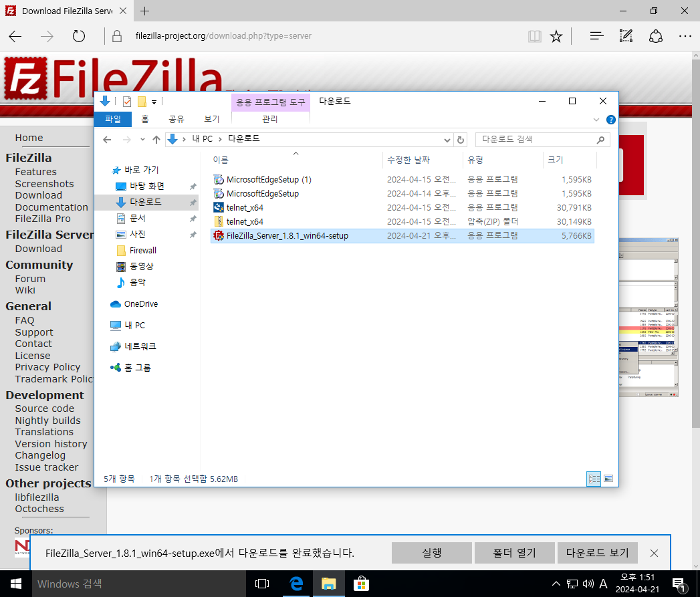Click the search magnifier icon in Explorer
Image resolution: width=700 pixels, height=597 pixels.
tap(601, 140)
